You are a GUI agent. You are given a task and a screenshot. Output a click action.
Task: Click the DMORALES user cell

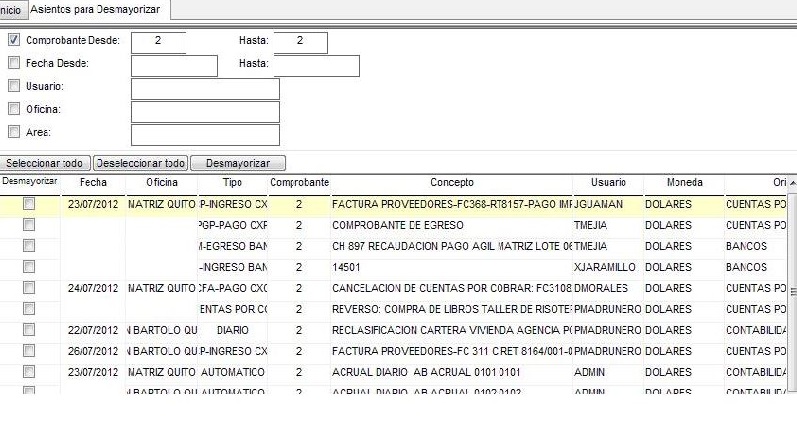point(608,288)
